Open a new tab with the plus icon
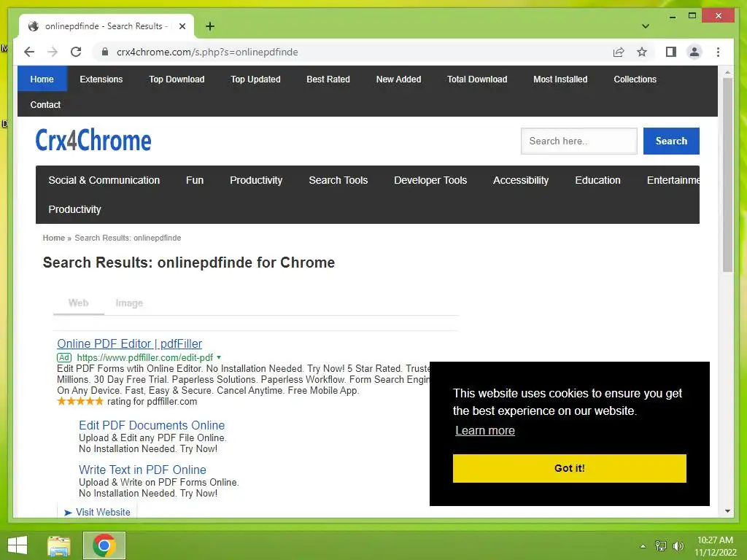 [x=209, y=26]
